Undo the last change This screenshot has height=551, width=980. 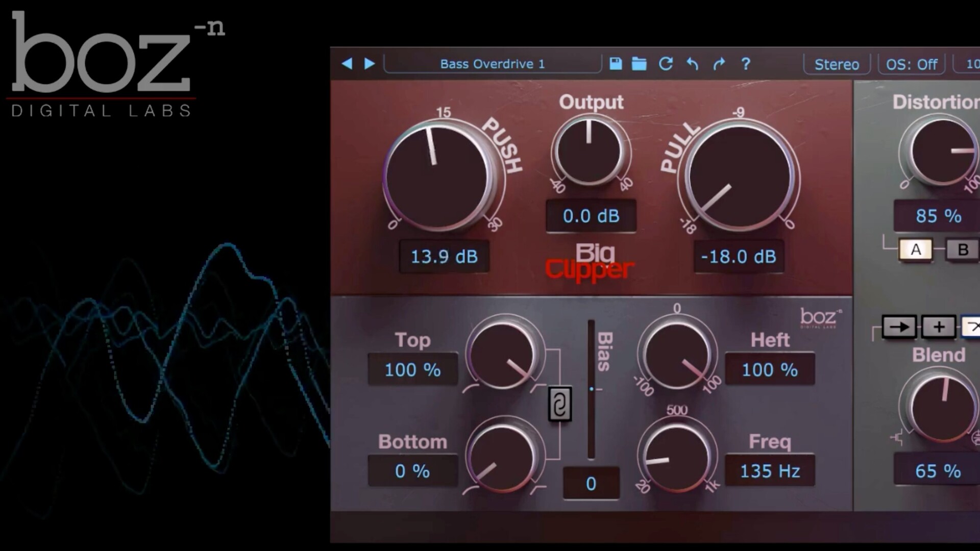pyautogui.click(x=693, y=64)
